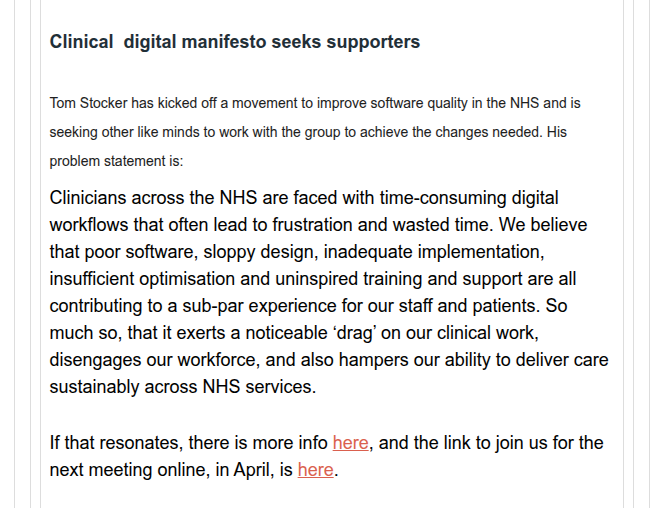This screenshot has width=660, height=508.
Task: Click the line 'sustainably across NHS services.'
Action: pyautogui.click(x=183, y=387)
